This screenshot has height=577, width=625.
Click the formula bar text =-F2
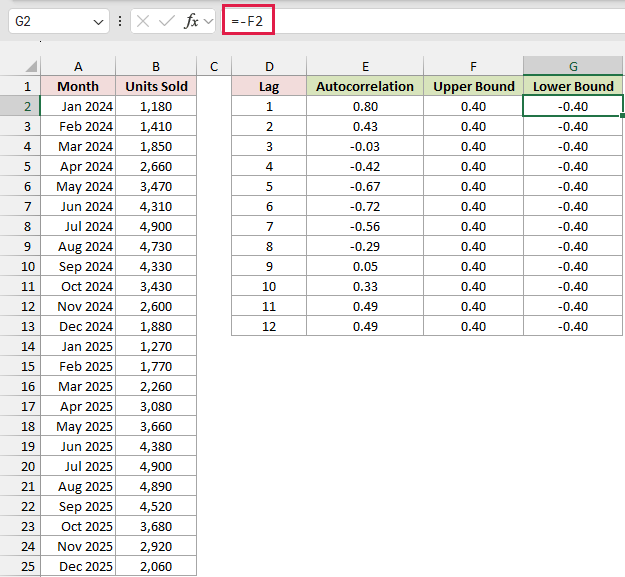pyautogui.click(x=247, y=21)
